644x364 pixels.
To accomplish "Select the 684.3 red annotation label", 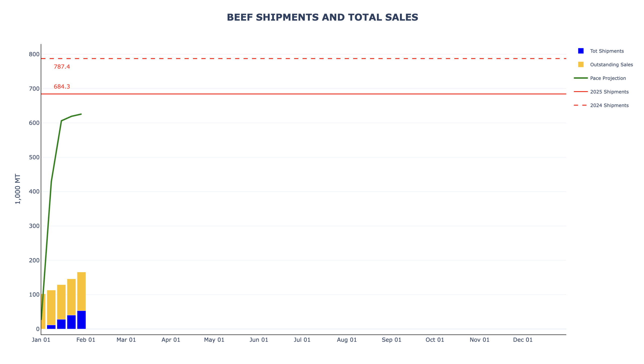I will 62,87.
